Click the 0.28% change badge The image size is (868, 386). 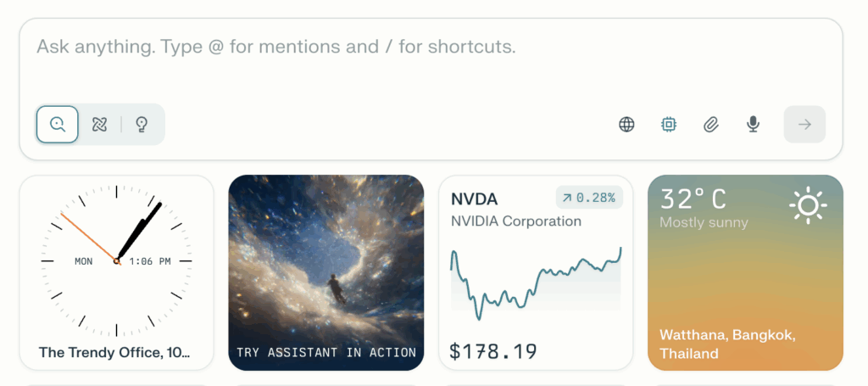click(x=589, y=198)
